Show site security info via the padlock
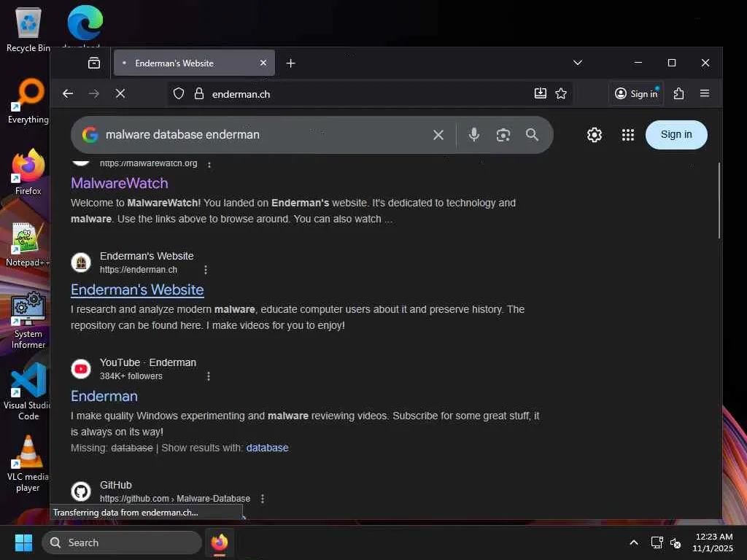Viewport: 747px width, 560px height. point(199,94)
